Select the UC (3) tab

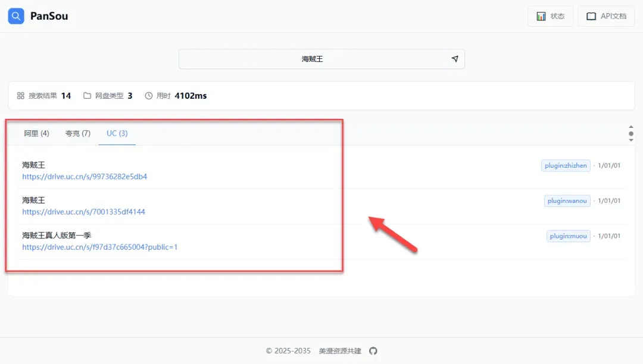(117, 133)
